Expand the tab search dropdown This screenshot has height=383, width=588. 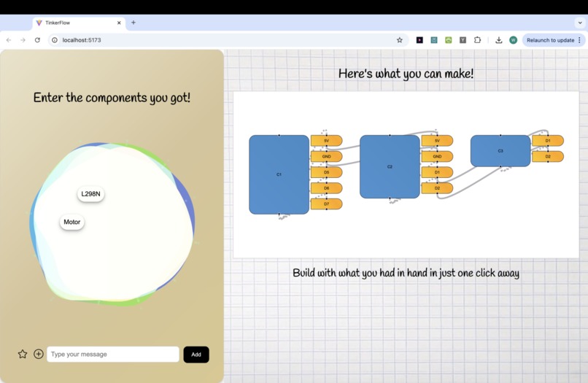[580, 23]
